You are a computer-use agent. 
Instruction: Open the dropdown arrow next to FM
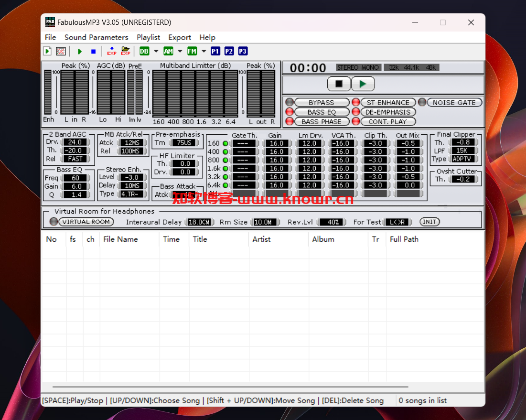204,51
